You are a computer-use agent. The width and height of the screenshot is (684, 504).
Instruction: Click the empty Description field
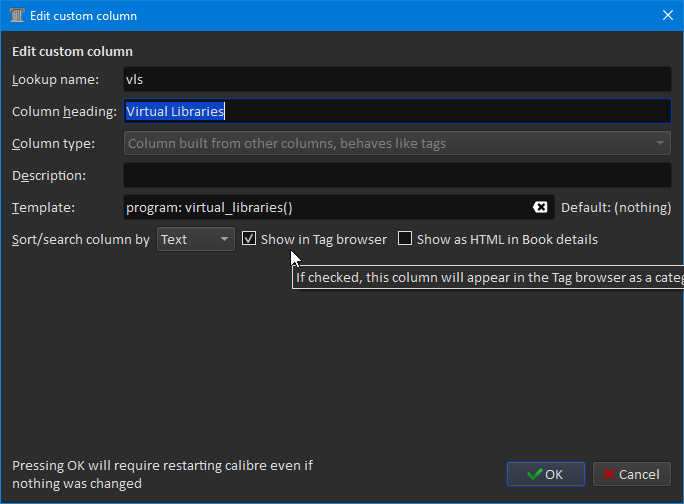[x=396, y=175]
